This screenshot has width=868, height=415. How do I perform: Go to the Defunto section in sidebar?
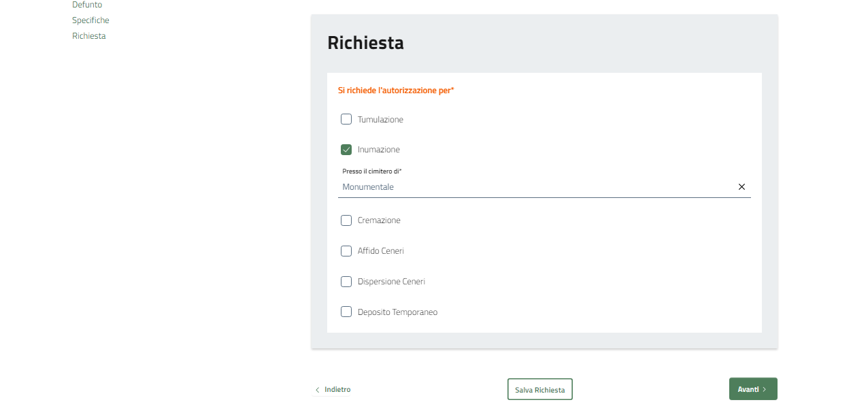87,5
